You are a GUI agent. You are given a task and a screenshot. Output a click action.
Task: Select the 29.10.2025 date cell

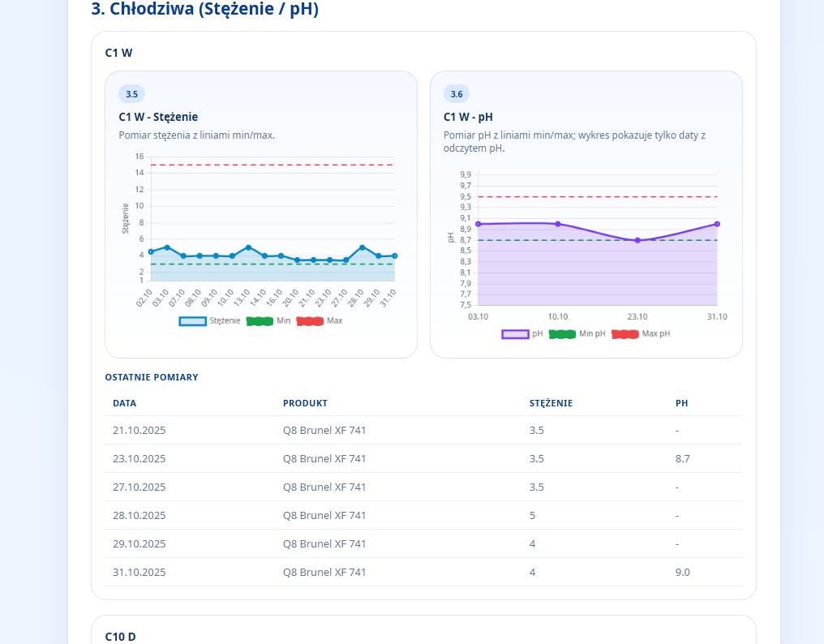coord(139,544)
